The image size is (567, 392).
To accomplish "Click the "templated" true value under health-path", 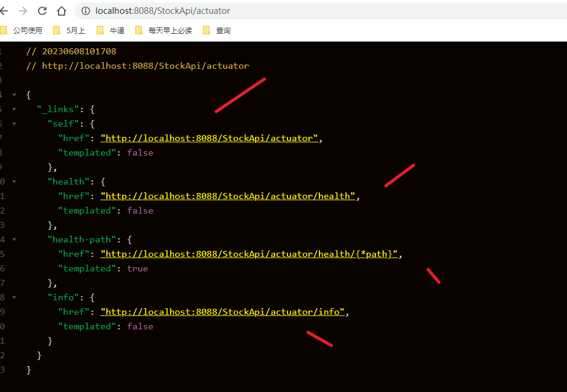I will [x=138, y=268].
